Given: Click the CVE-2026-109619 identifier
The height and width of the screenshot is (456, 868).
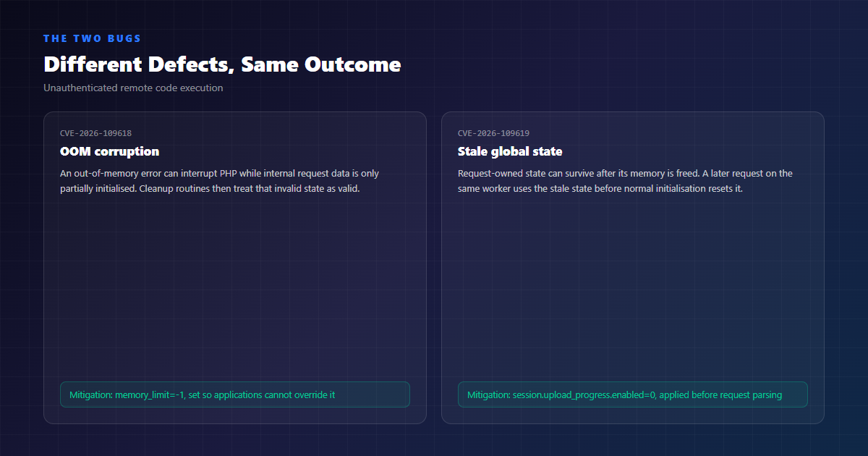Looking at the screenshot, I should coord(493,133).
